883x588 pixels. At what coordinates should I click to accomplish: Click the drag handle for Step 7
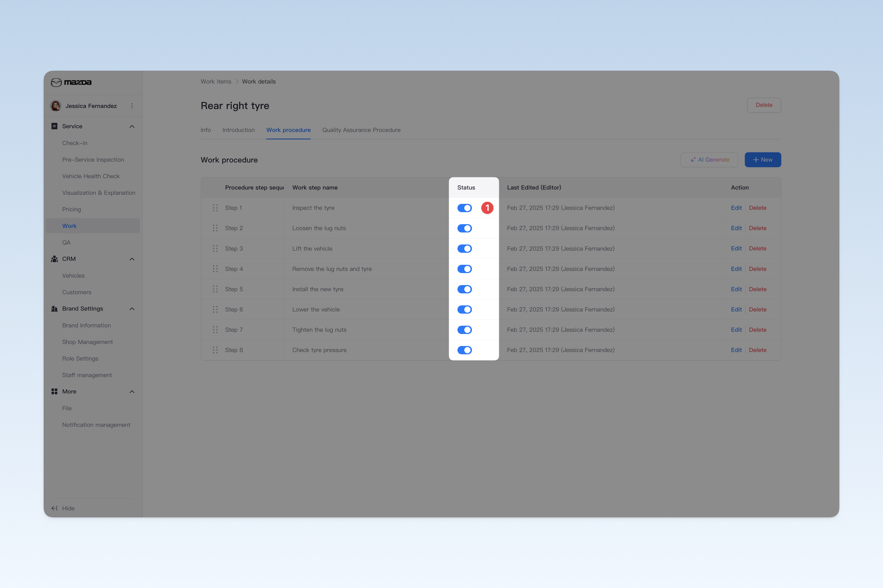[x=215, y=330]
